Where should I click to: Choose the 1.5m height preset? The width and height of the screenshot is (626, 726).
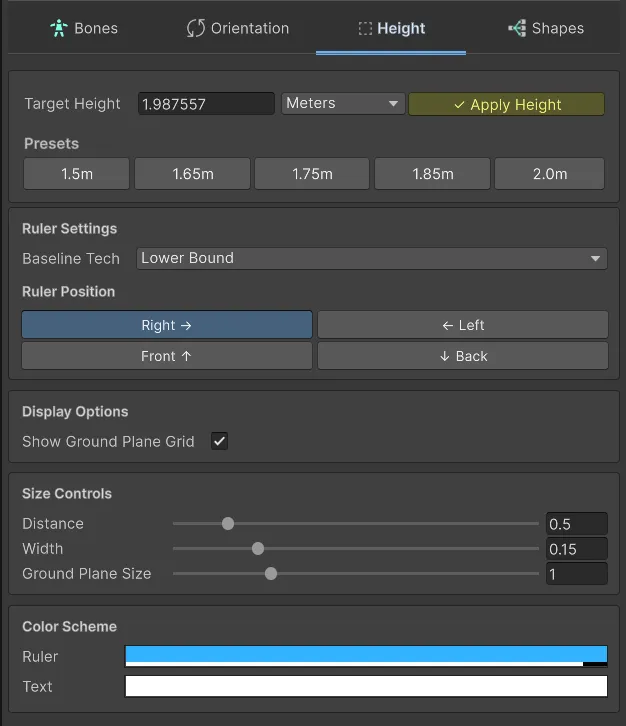[x=76, y=174]
